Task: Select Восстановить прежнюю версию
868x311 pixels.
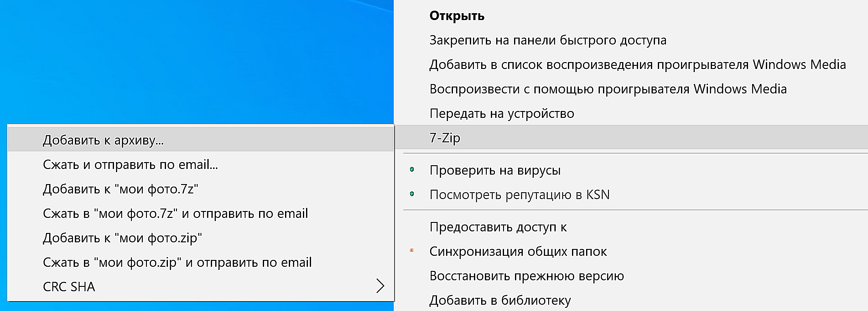Action: pos(631,276)
